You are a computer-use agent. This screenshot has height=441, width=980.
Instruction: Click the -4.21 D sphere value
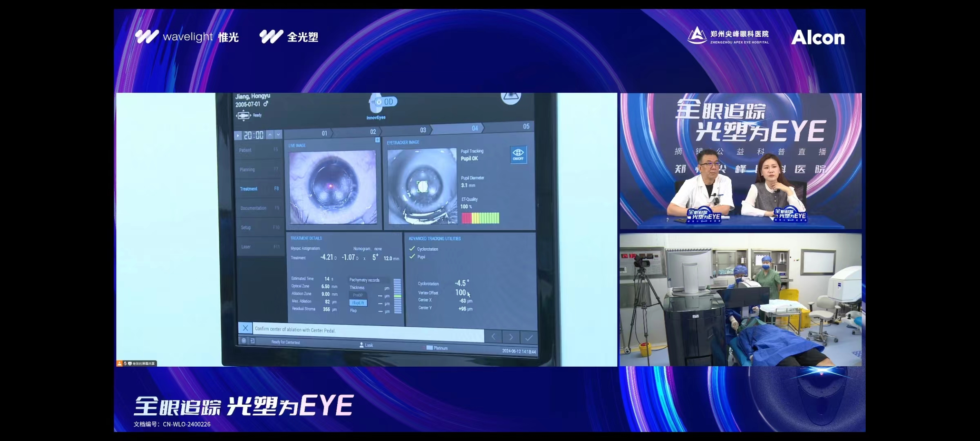coord(328,257)
